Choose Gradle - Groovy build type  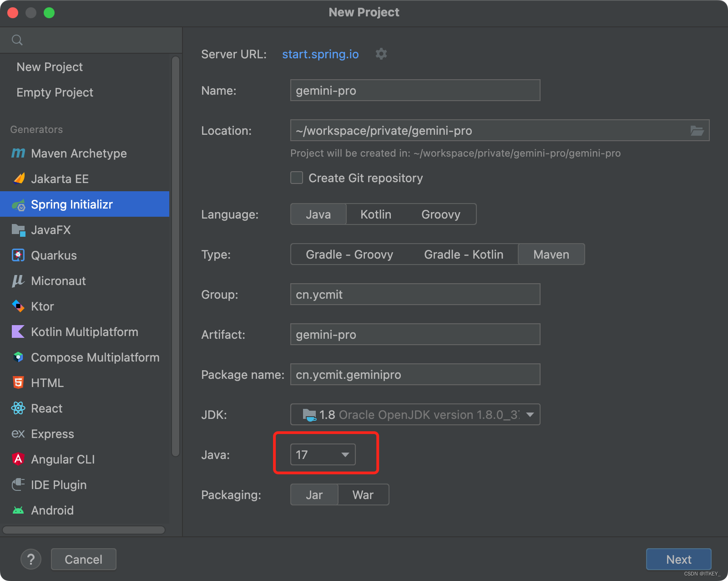(x=349, y=254)
